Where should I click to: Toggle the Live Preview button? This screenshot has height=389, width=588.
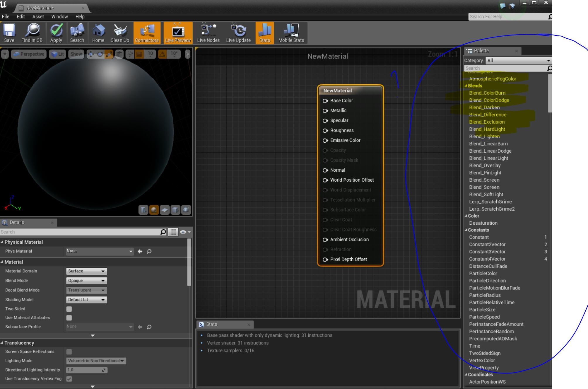click(178, 33)
